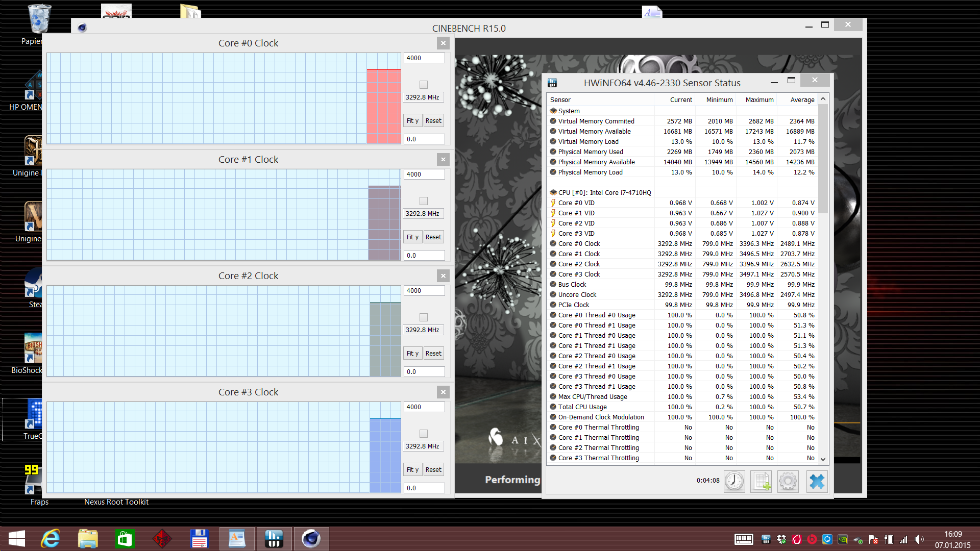Toggle the checkbox in Core #1 Clock panel

click(x=424, y=201)
